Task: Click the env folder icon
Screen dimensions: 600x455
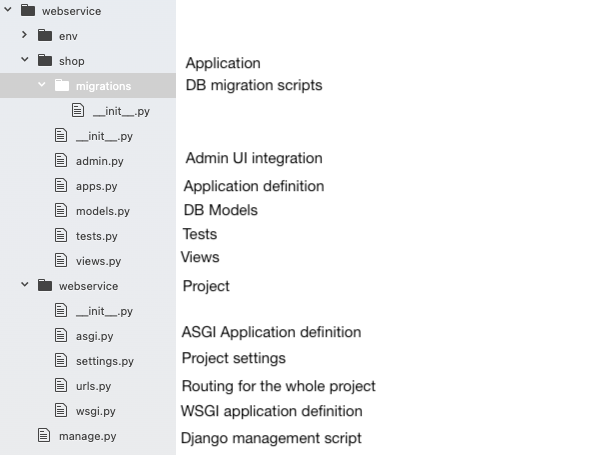Action: (x=44, y=36)
